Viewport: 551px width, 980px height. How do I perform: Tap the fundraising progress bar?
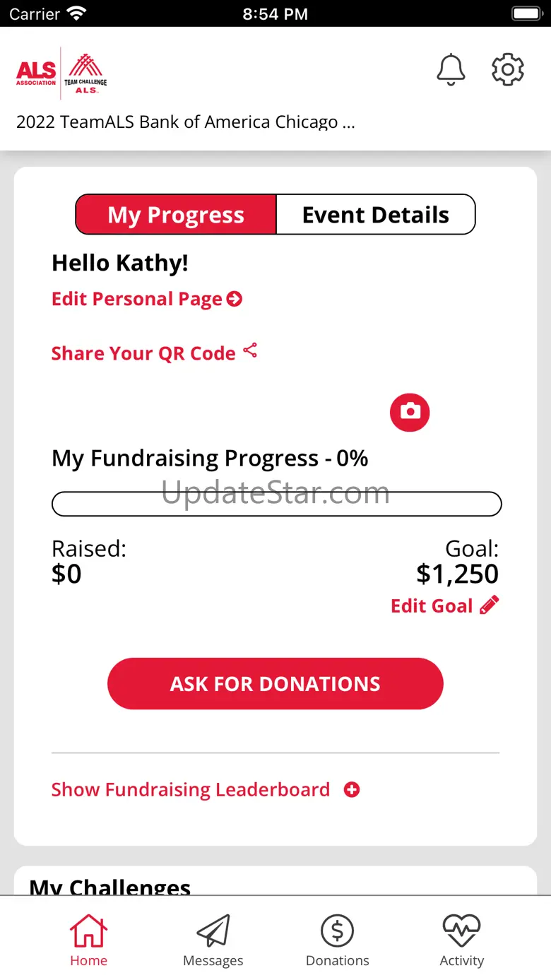click(276, 504)
